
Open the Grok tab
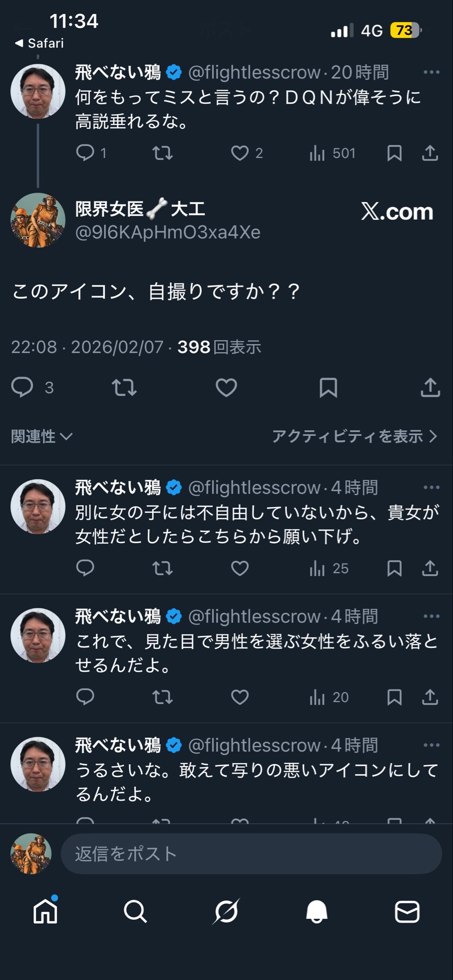(226, 912)
